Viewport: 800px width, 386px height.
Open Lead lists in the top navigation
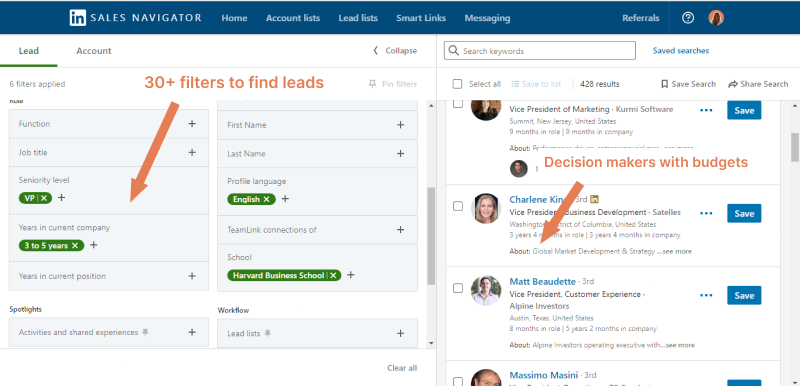(358, 18)
